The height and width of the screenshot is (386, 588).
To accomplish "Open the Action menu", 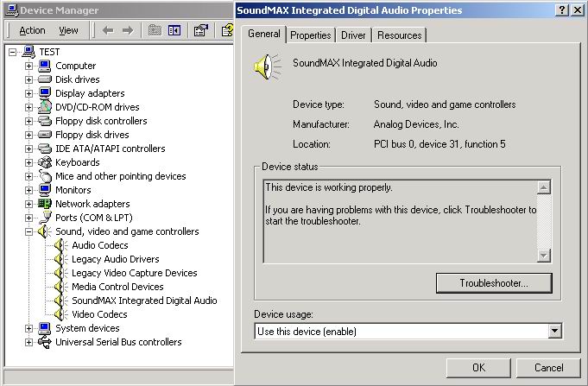I will 32,30.
